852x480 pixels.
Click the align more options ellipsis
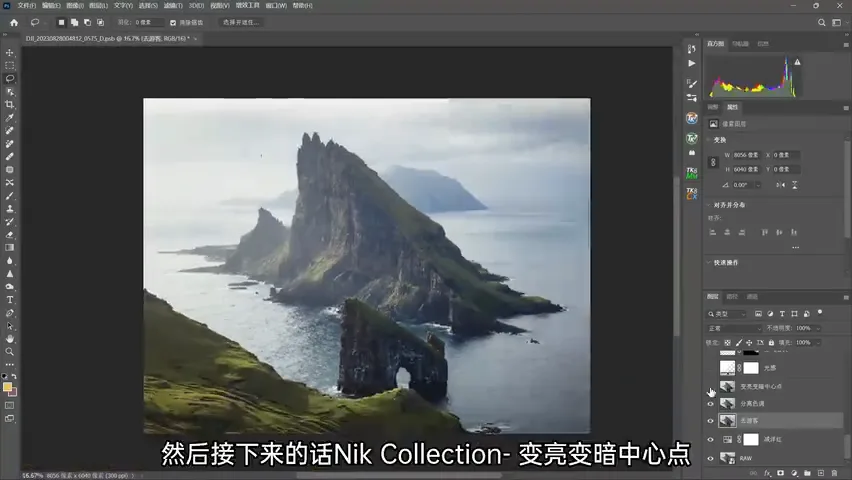pyautogui.click(x=795, y=247)
